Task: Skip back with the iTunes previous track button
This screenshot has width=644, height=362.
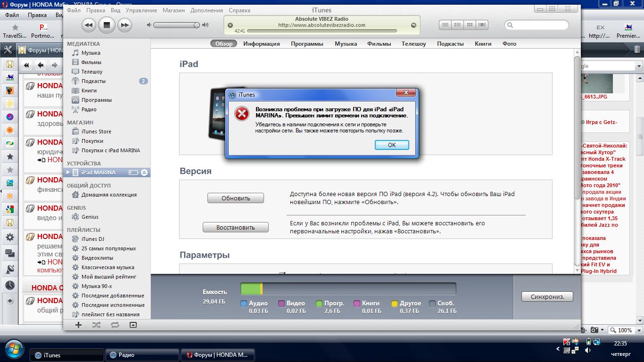Action: (89, 25)
